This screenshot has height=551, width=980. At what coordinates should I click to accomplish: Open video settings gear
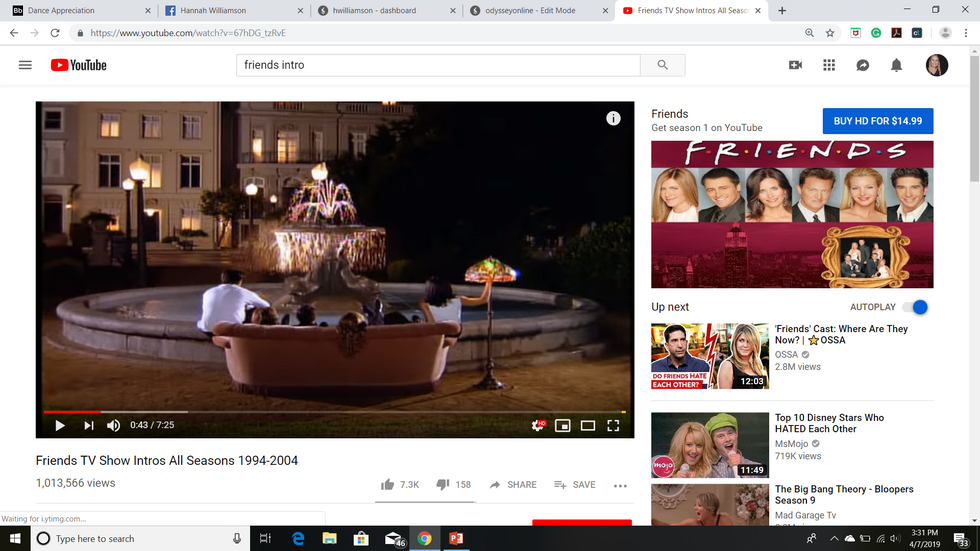pos(538,425)
